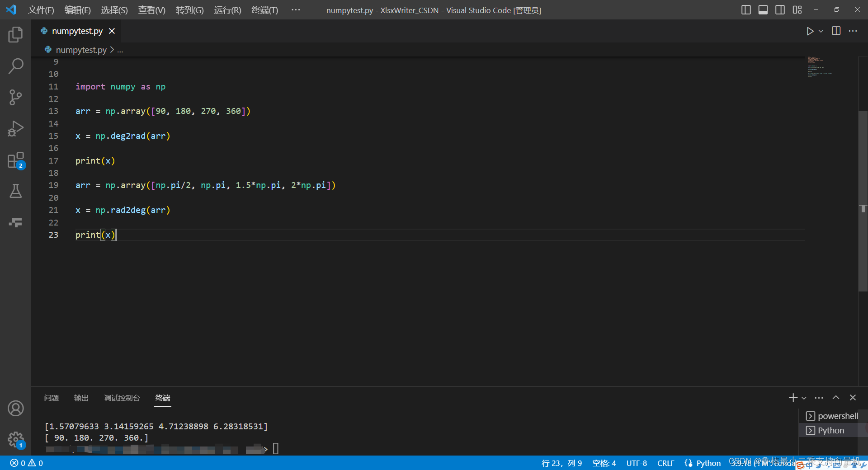Open the Explorer view in activity bar
Screen dimensions: 868x470
click(15, 34)
